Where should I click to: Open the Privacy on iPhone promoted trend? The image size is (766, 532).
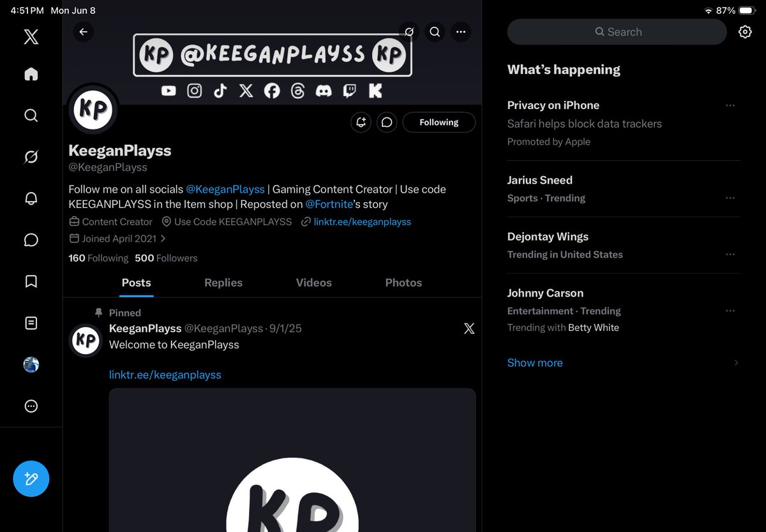pyautogui.click(x=624, y=123)
